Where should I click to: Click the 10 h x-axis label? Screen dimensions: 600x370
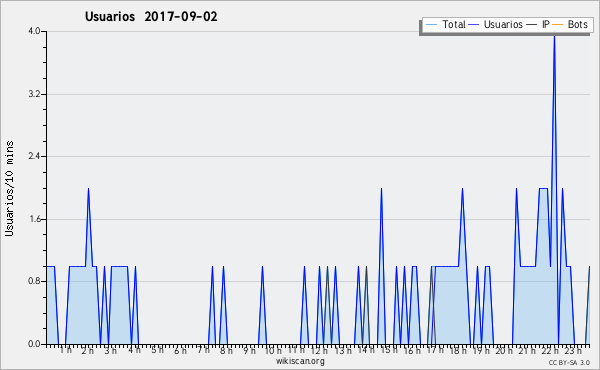[x=273, y=351]
